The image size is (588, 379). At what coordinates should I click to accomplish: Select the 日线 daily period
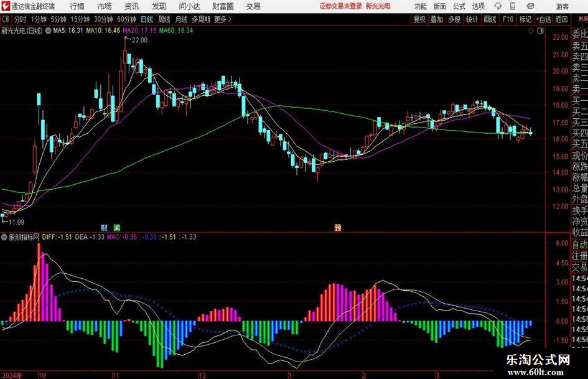(147, 19)
